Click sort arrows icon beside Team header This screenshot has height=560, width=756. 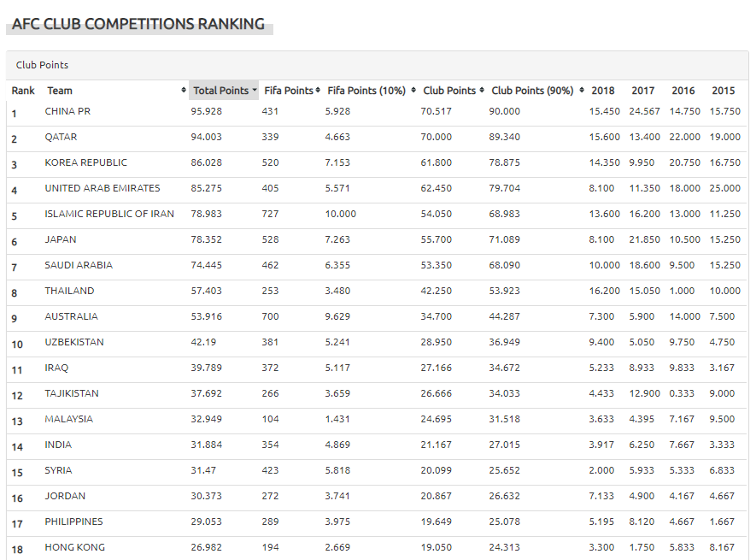[x=184, y=91]
